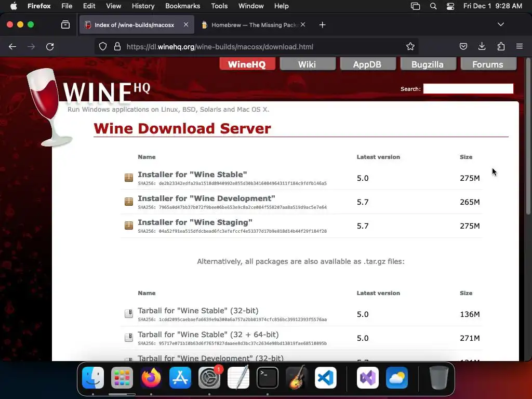
Task: Open the Bookmarks menu
Action: coord(182,6)
